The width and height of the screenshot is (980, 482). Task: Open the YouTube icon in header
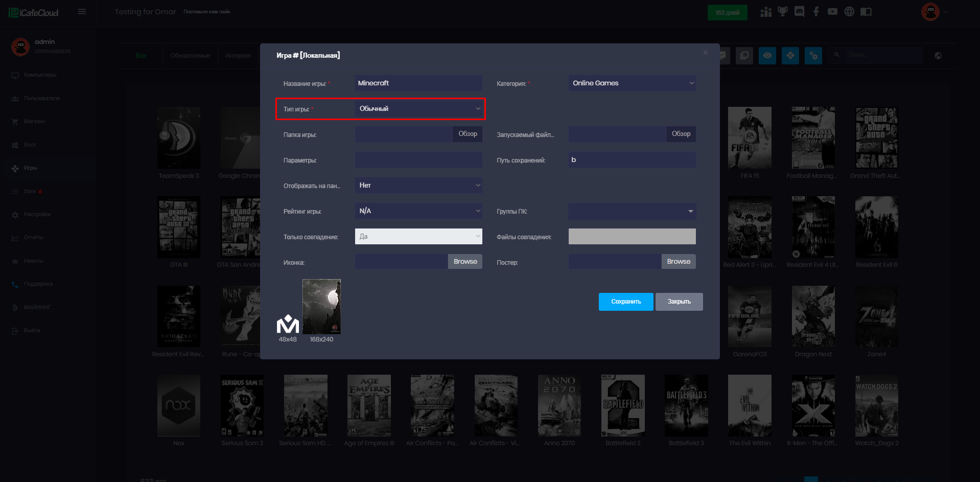coord(833,12)
